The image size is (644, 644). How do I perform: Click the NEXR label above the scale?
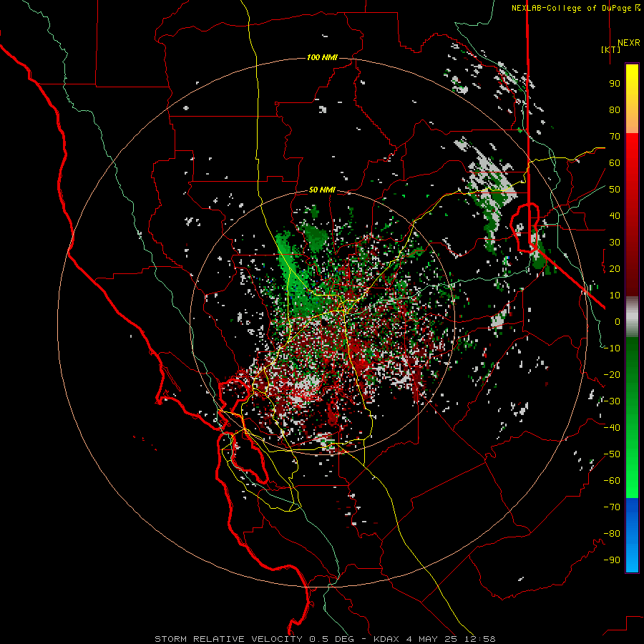point(628,43)
